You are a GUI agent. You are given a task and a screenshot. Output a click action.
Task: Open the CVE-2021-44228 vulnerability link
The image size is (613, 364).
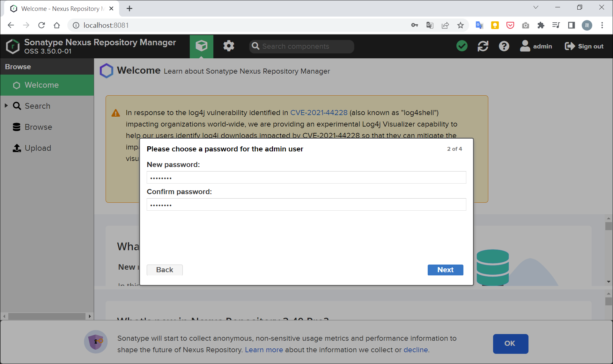[319, 113]
